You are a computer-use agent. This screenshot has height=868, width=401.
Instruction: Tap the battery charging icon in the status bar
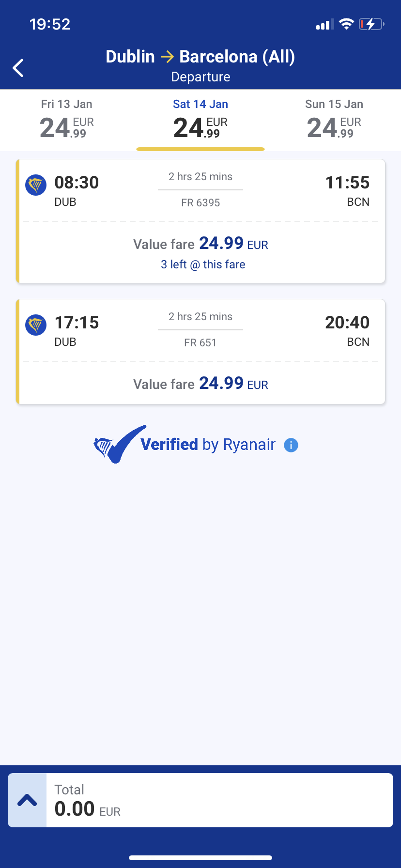point(371,24)
